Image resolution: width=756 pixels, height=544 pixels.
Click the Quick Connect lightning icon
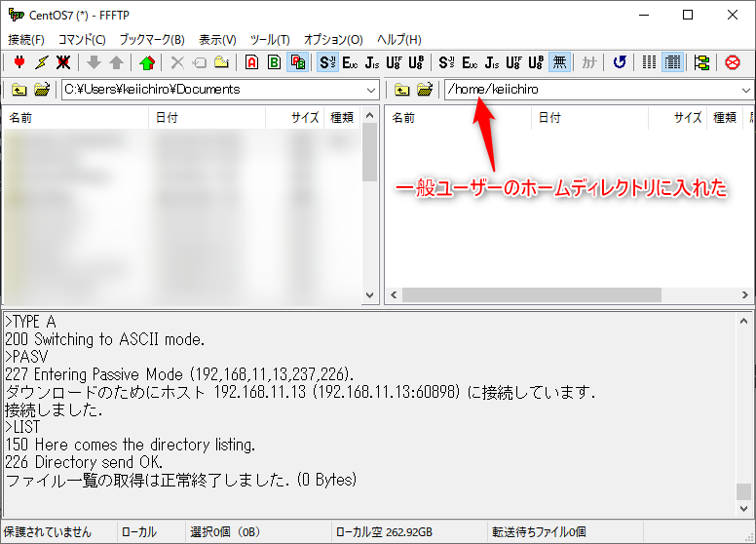[41, 62]
